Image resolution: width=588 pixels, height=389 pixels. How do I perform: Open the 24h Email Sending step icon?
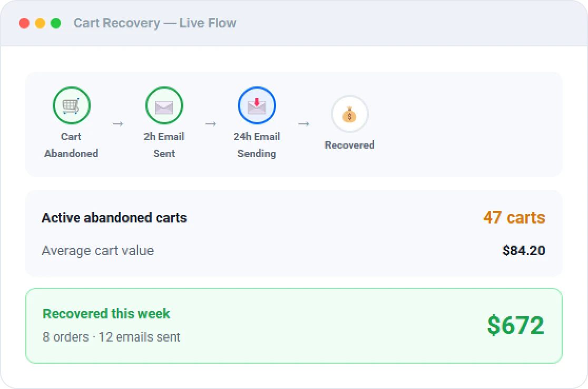point(257,105)
